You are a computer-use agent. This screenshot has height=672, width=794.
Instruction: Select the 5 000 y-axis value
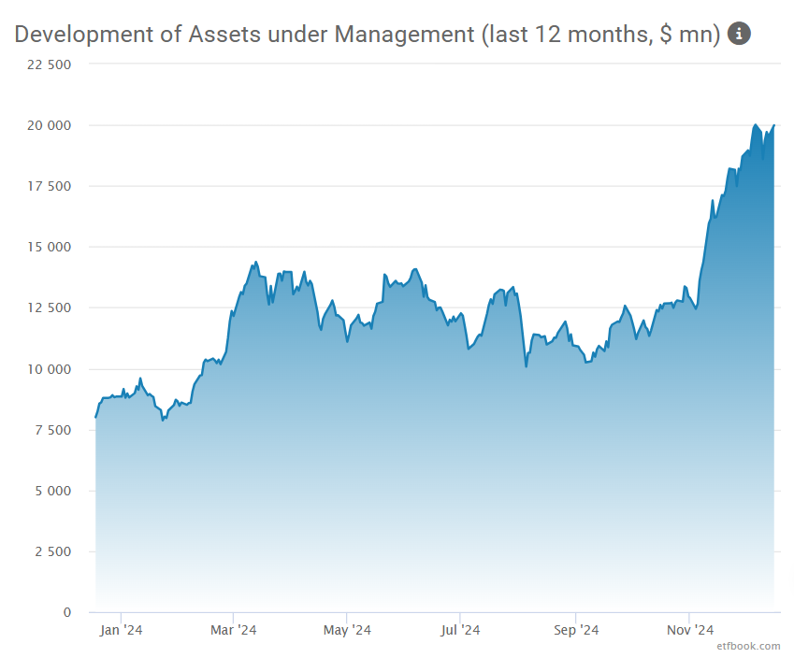tap(51, 491)
